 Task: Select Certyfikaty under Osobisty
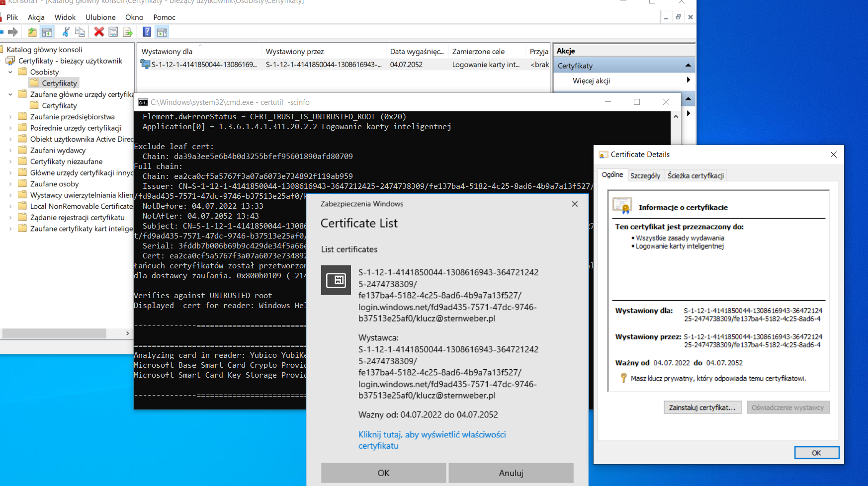pos(59,83)
